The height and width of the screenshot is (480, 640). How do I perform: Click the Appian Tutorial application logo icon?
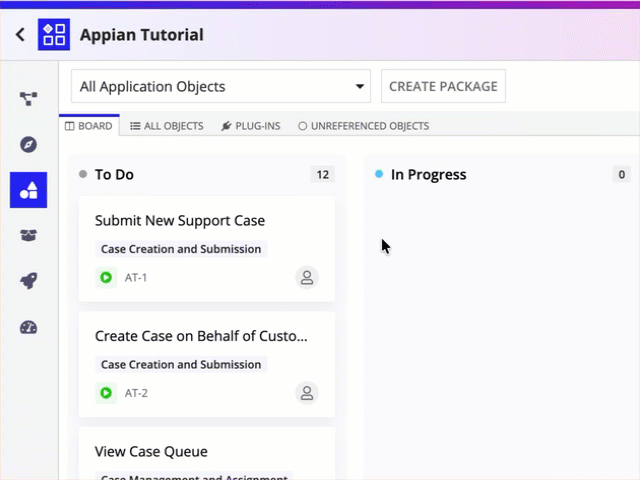[x=54, y=35]
